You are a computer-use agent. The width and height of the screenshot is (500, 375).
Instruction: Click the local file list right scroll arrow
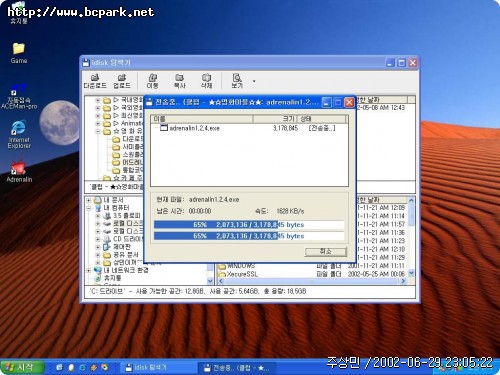click(x=403, y=281)
